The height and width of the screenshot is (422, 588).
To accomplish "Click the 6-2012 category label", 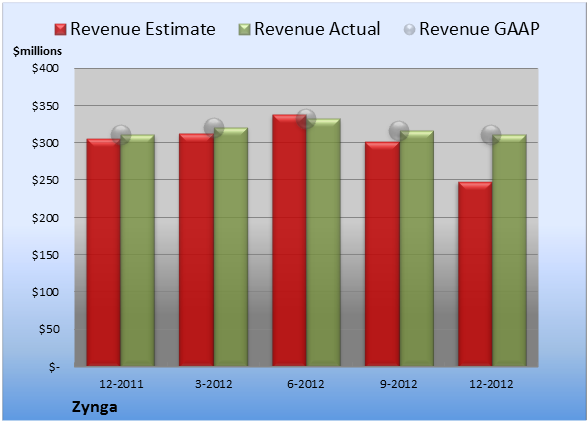I will (x=306, y=384).
